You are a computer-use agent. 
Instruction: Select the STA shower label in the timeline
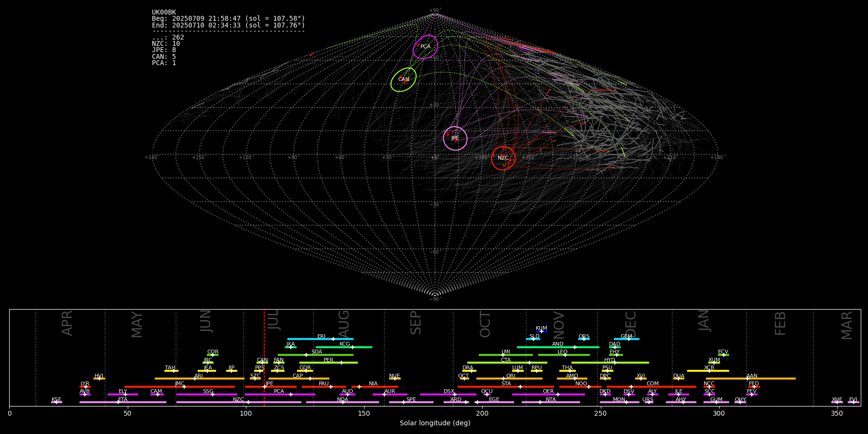(506, 384)
